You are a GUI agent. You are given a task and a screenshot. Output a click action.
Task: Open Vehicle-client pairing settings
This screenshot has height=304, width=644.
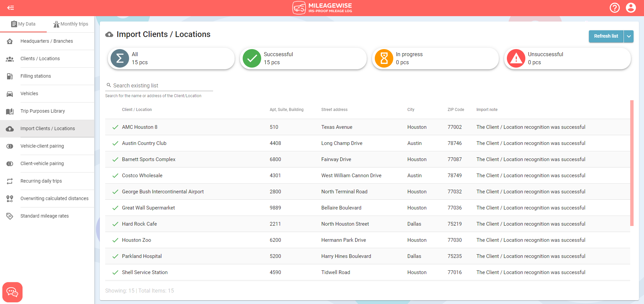[42, 146]
